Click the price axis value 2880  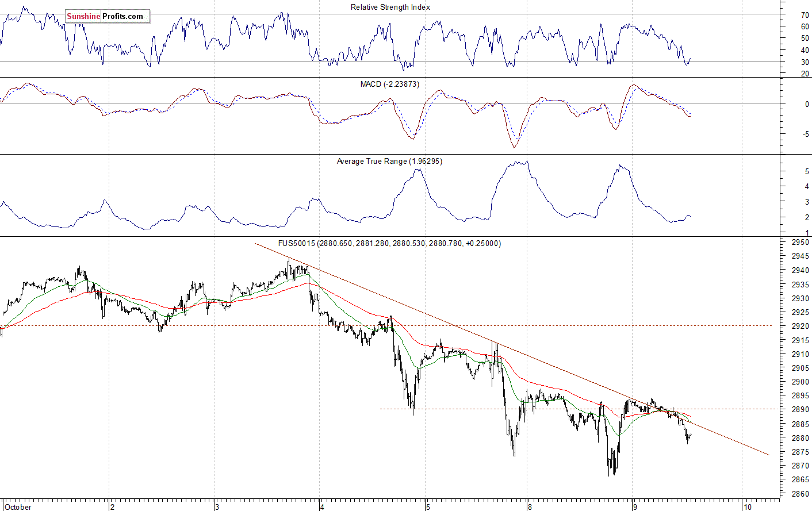(801, 438)
